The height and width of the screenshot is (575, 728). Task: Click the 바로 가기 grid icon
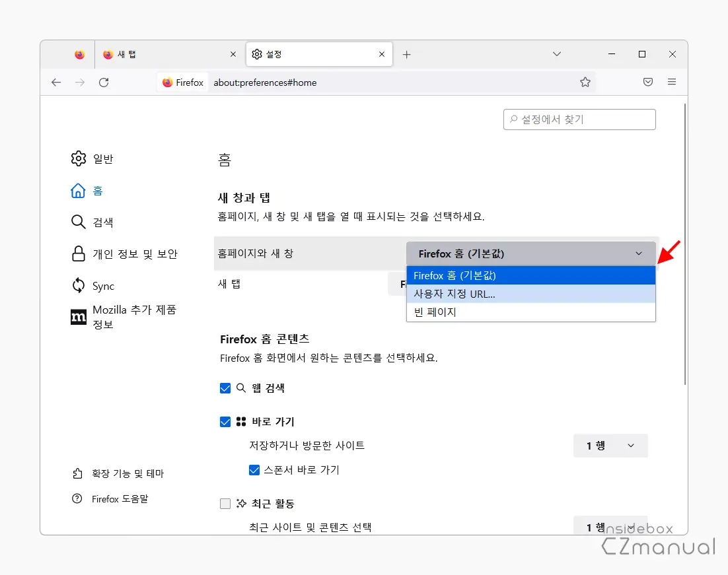click(241, 421)
